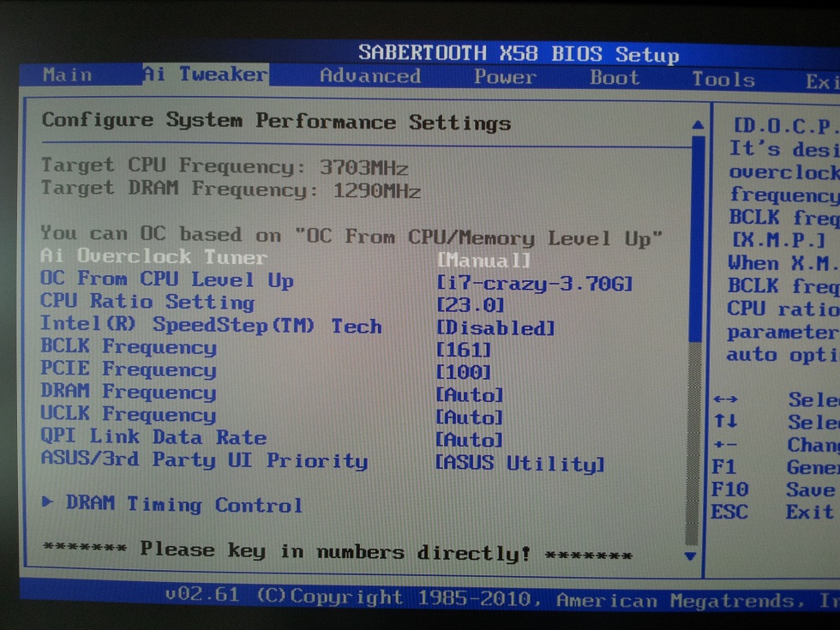
Task: Toggle SpeedStep [Disabled] value
Action: 495,327
